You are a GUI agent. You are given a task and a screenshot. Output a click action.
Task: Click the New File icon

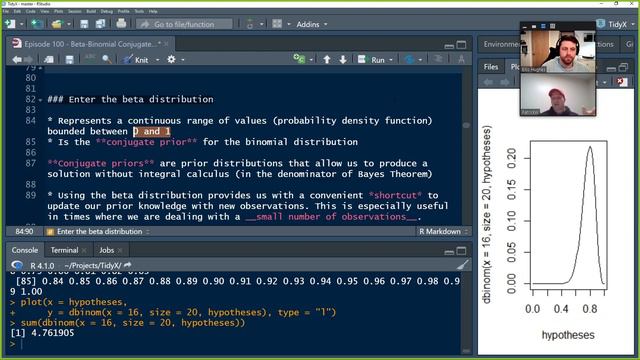coord(10,24)
